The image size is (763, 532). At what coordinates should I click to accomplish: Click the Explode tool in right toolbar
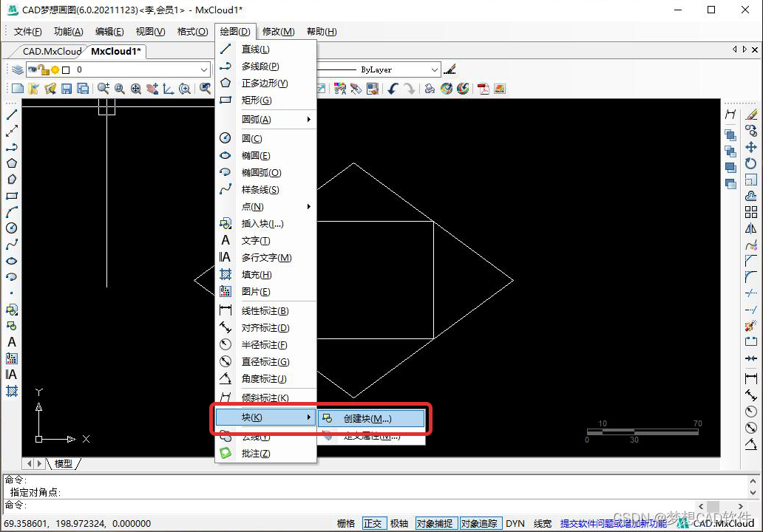pos(751,326)
